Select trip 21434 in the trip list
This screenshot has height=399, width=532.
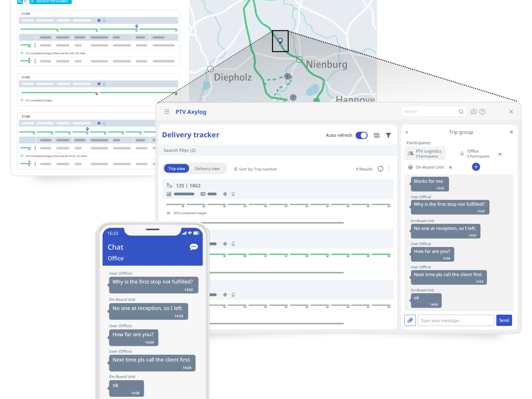coord(26,14)
